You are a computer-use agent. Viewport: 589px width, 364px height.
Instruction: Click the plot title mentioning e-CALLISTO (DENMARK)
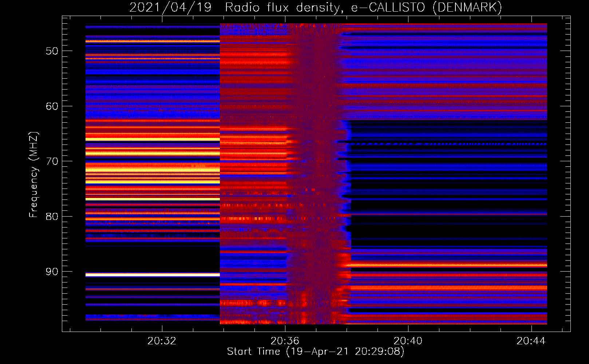pyautogui.click(x=316, y=7)
